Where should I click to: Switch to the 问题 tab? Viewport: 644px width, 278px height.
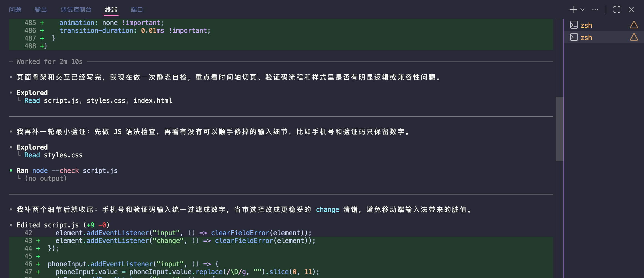15,9
